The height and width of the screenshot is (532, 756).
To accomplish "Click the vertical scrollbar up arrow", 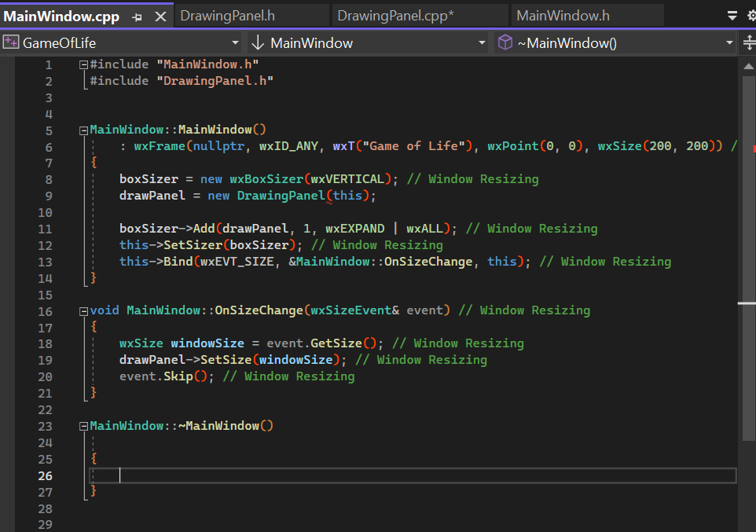I will pos(749,66).
